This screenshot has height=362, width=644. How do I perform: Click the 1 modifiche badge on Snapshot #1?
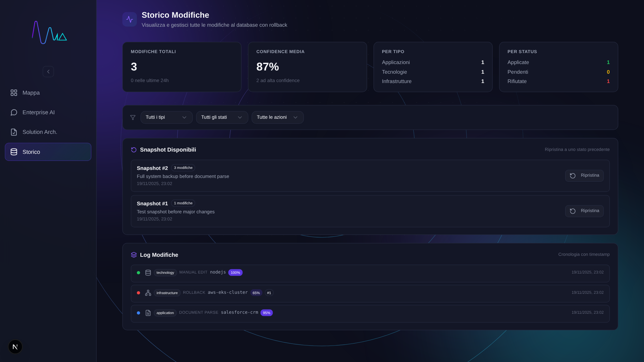point(183,203)
